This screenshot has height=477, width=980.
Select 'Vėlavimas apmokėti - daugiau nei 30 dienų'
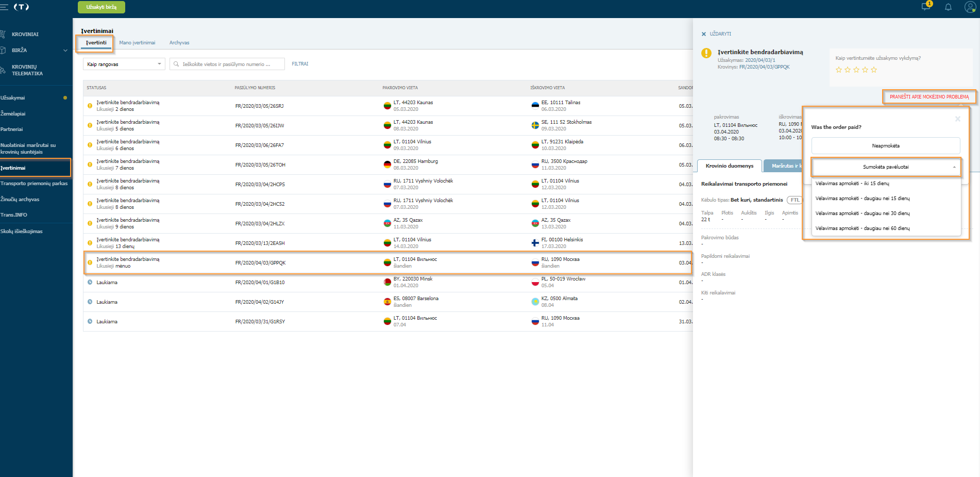[886, 213]
